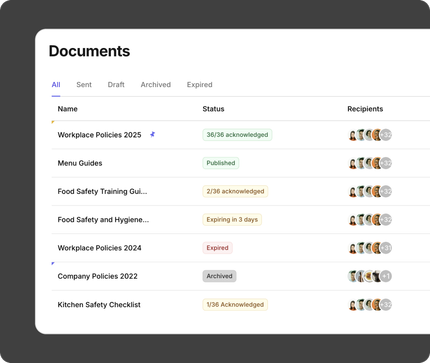Click the Published status badge
The image size is (430, 363).
click(x=221, y=163)
